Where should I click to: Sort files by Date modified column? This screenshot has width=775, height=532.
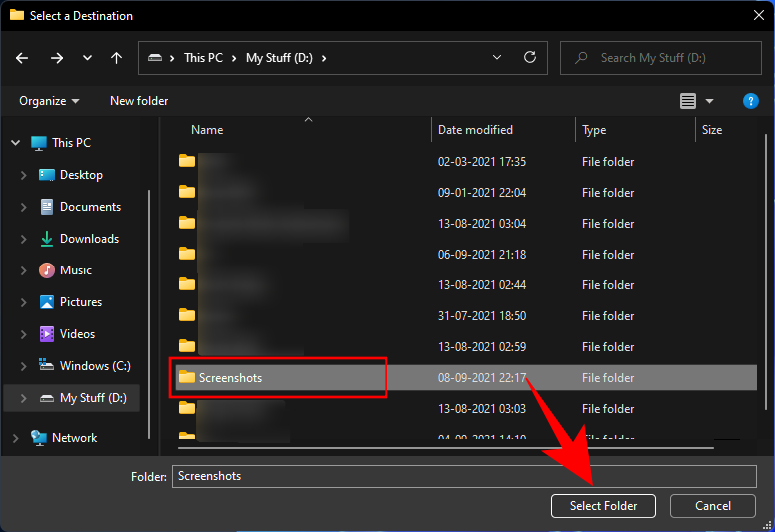tap(475, 130)
